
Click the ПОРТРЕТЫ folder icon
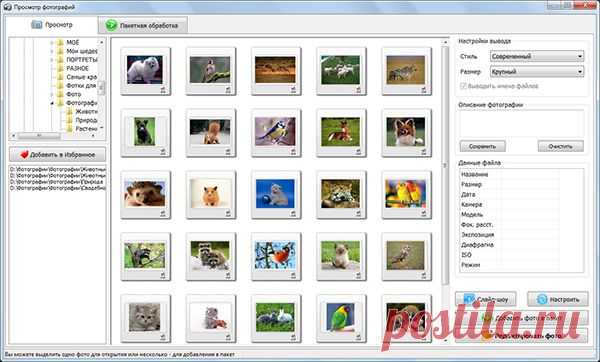[60, 60]
